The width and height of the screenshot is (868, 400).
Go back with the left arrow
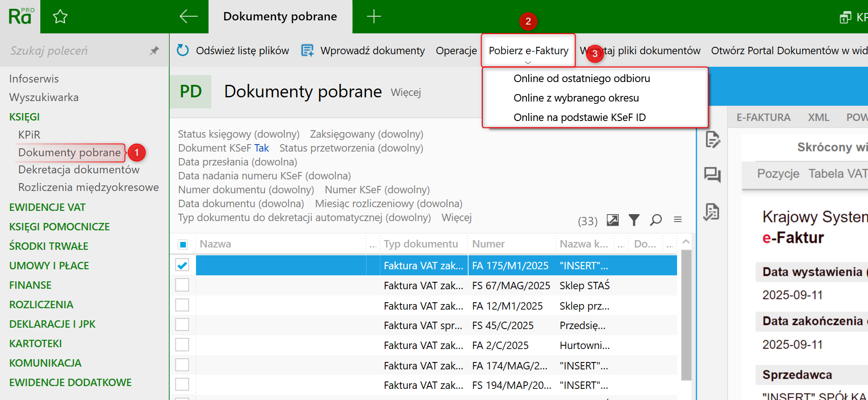tap(188, 17)
